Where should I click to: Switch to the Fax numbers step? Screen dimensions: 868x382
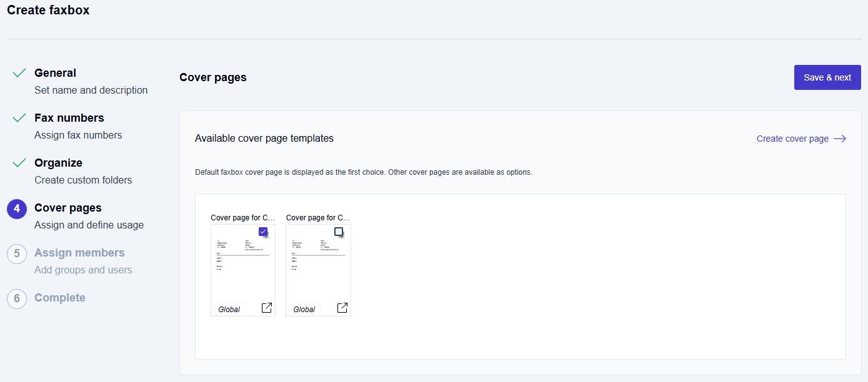click(x=69, y=118)
